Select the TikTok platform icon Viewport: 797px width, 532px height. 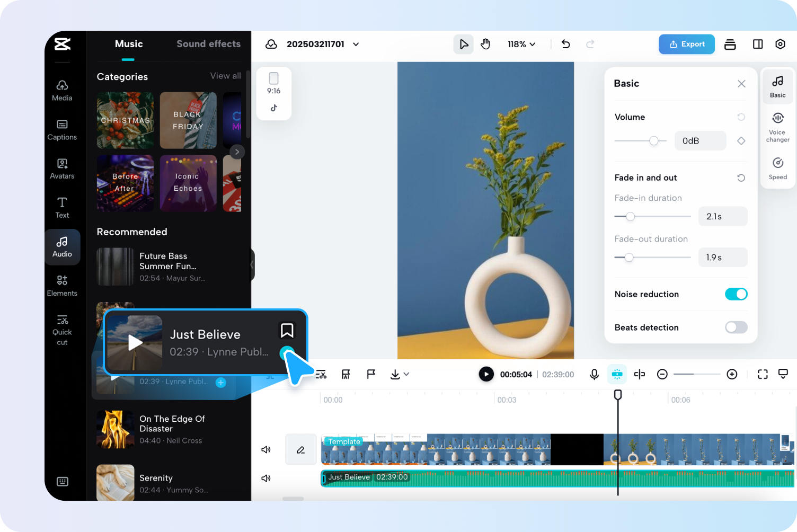point(273,108)
